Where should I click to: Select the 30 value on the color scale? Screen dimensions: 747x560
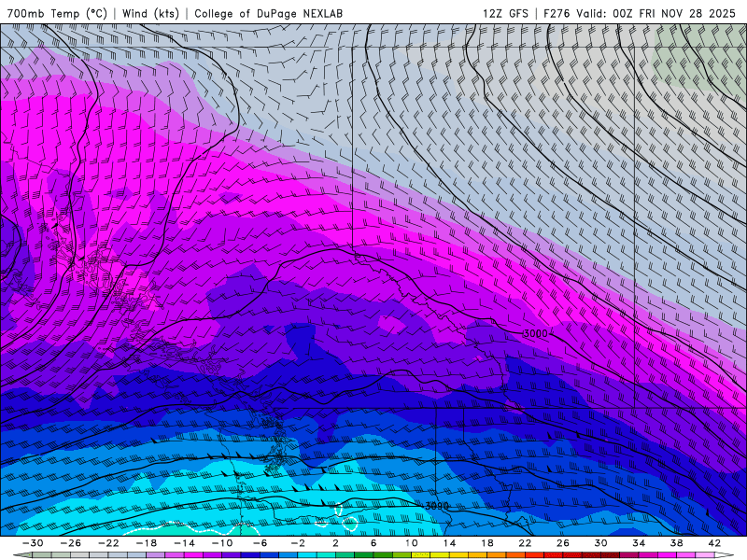[x=600, y=543]
